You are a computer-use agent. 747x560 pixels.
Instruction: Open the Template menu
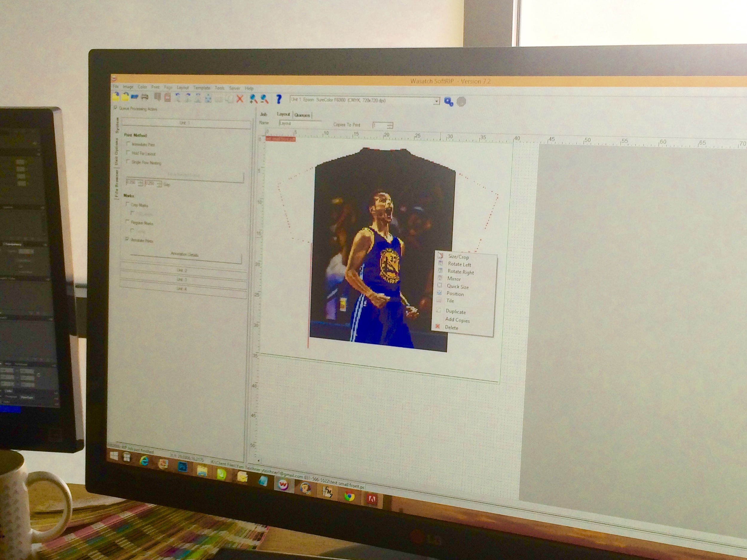(202, 88)
